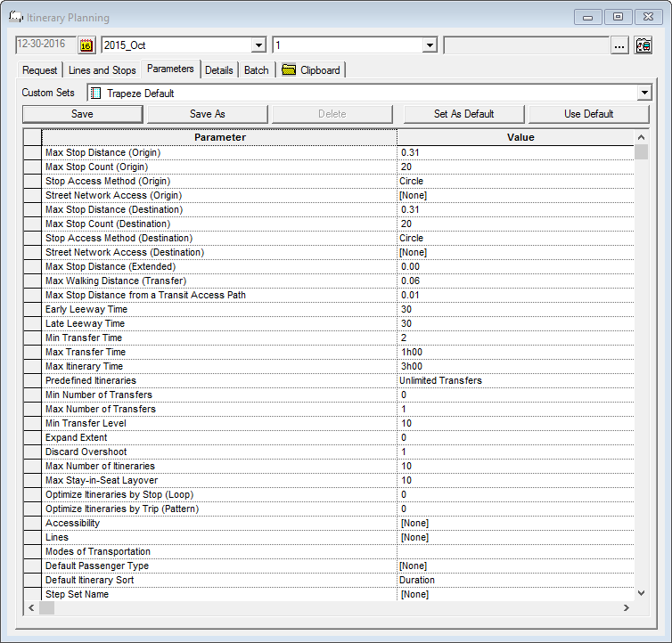Screen dimensions: 672x643
Task: Click the 12-30-2016 date field
Action: click(45, 45)
